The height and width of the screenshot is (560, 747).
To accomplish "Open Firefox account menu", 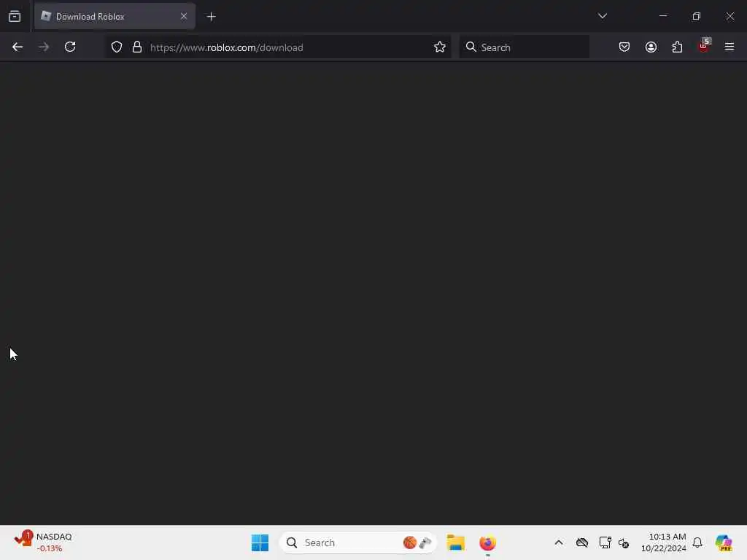I will [x=651, y=47].
